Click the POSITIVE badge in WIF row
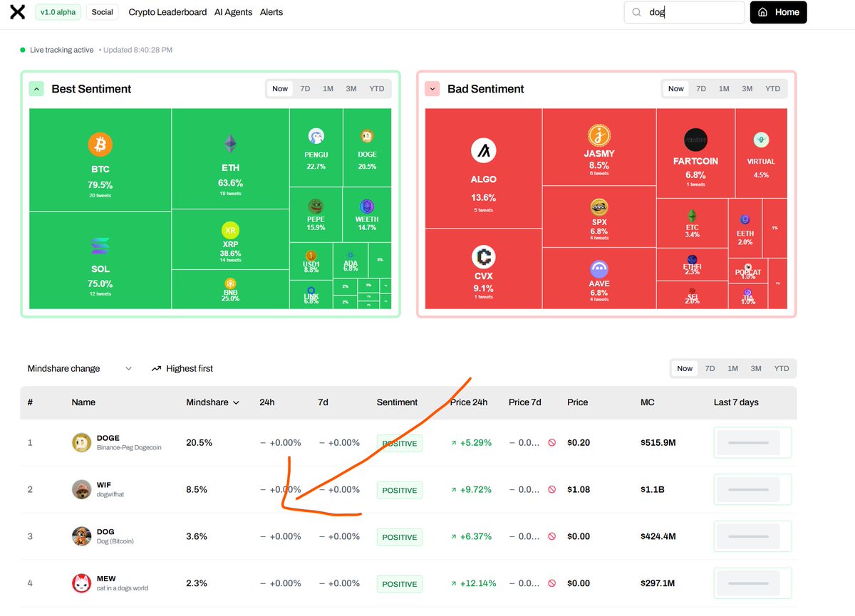The width and height of the screenshot is (855, 616). [399, 490]
